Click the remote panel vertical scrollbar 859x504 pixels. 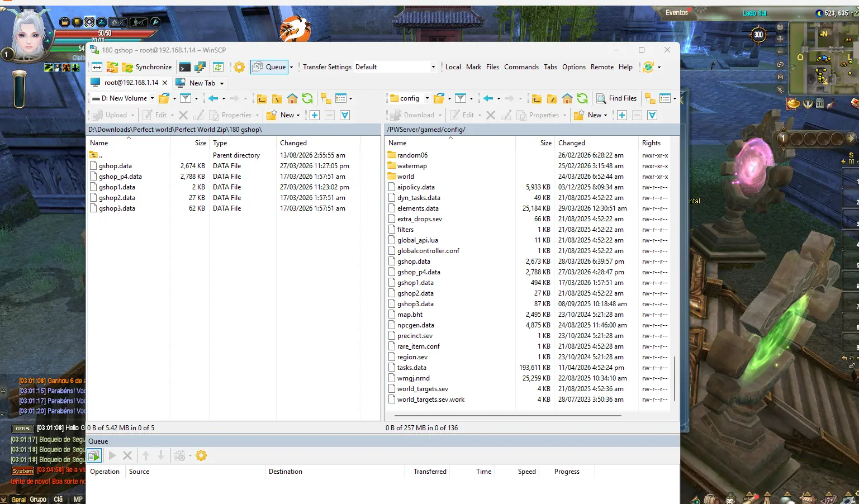(675, 379)
